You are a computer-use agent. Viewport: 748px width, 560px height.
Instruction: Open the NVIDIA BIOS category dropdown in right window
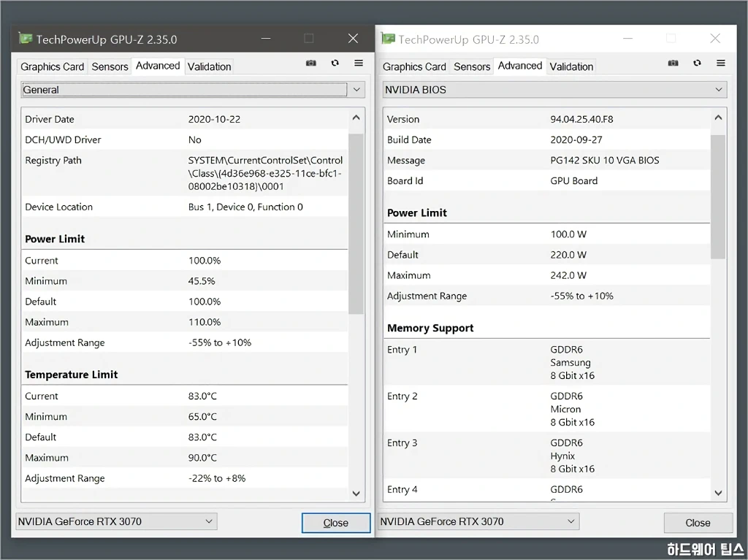pyautogui.click(x=555, y=90)
